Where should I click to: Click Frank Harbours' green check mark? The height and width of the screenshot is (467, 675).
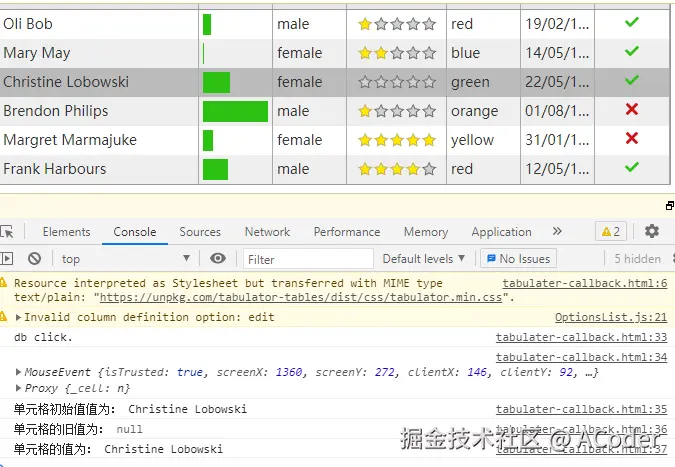pos(632,167)
